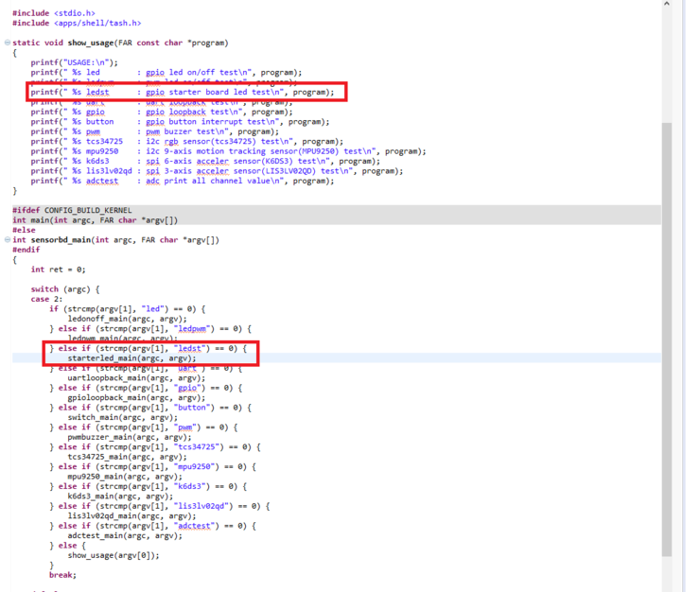Click the 'pwmbuzzer_main(argc, argv);' call
700x592 pixels.
click(x=130, y=437)
